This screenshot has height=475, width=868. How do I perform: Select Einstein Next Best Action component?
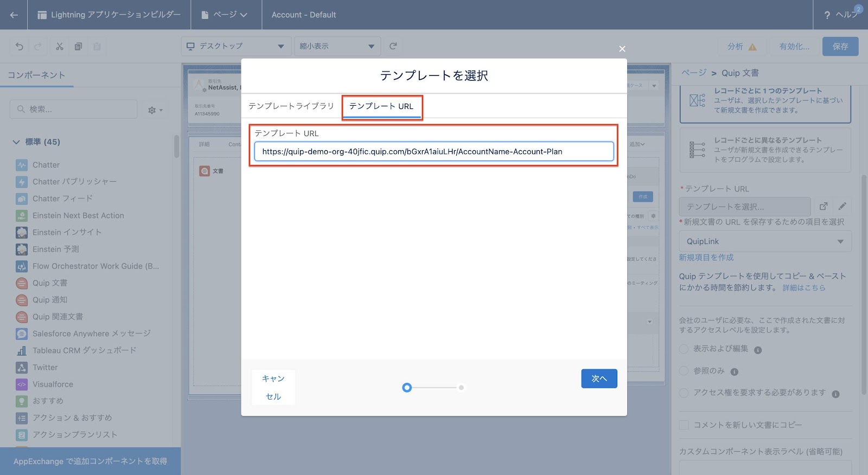[x=71, y=215]
